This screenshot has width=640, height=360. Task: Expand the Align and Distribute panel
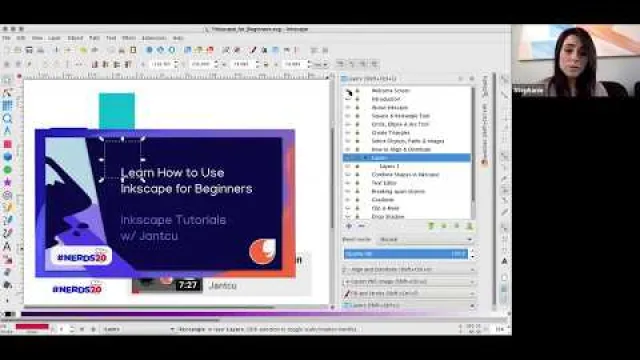409,270
